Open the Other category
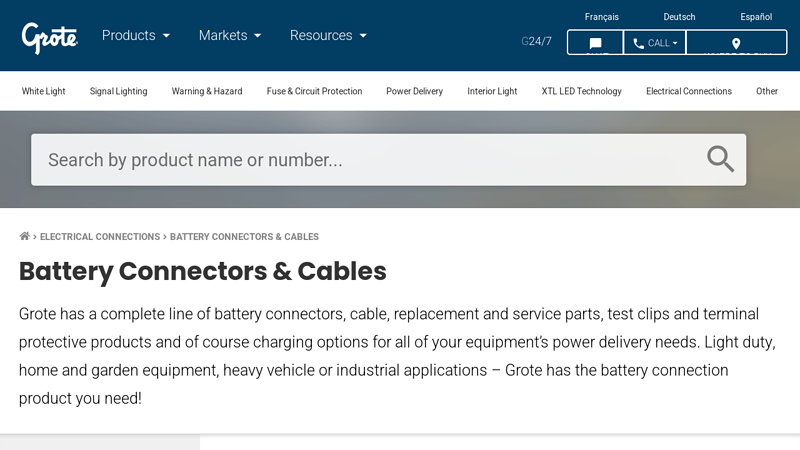800x450 pixels. point(767,91)
